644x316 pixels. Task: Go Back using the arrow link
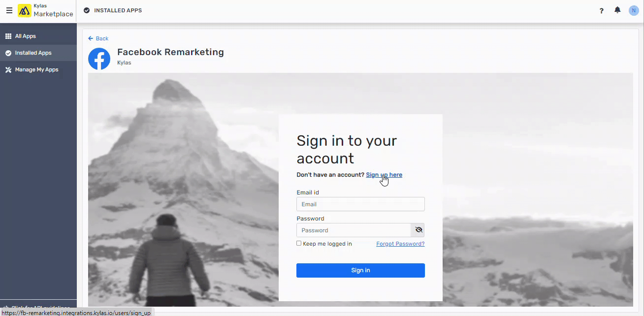pyautogui.click(x=98, y=38)
